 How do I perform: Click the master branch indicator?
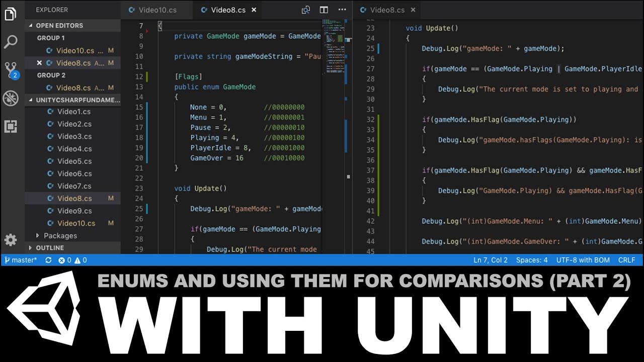click(21, 260)
